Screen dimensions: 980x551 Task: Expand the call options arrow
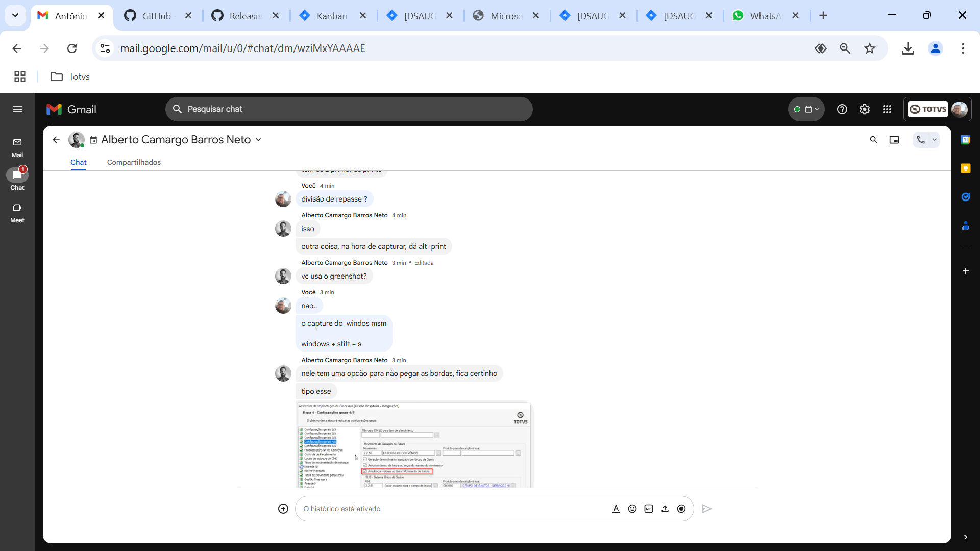[935, 140]
